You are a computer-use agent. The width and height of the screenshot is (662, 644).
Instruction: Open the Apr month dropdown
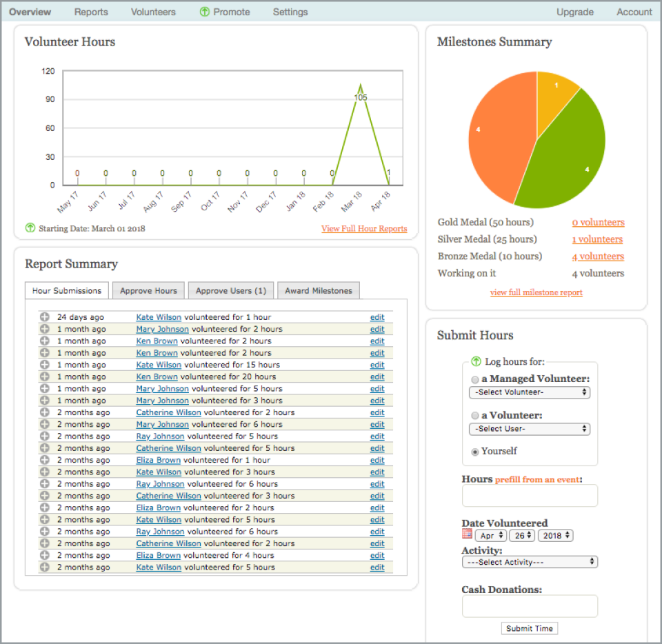[491, 536]
